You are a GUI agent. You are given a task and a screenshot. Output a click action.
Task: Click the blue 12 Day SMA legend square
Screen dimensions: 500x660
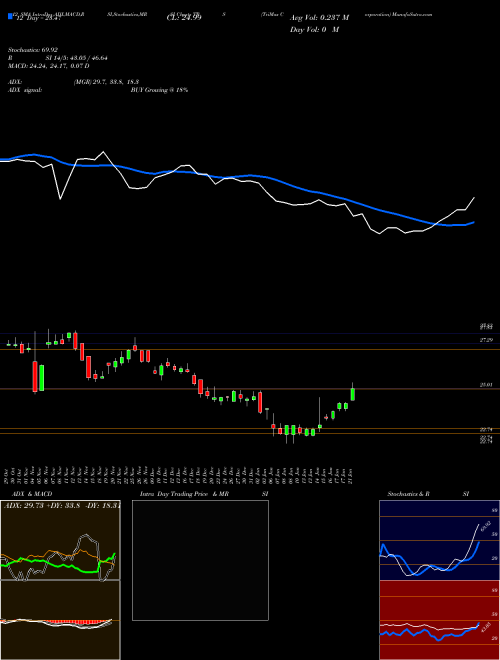tap(10, 17)
